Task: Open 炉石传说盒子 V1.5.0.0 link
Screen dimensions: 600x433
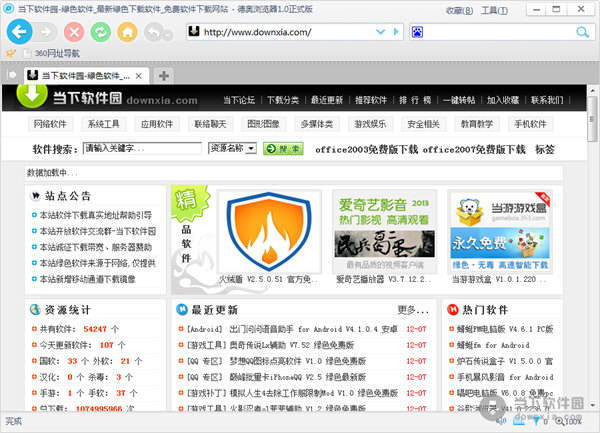Action: 505,361
